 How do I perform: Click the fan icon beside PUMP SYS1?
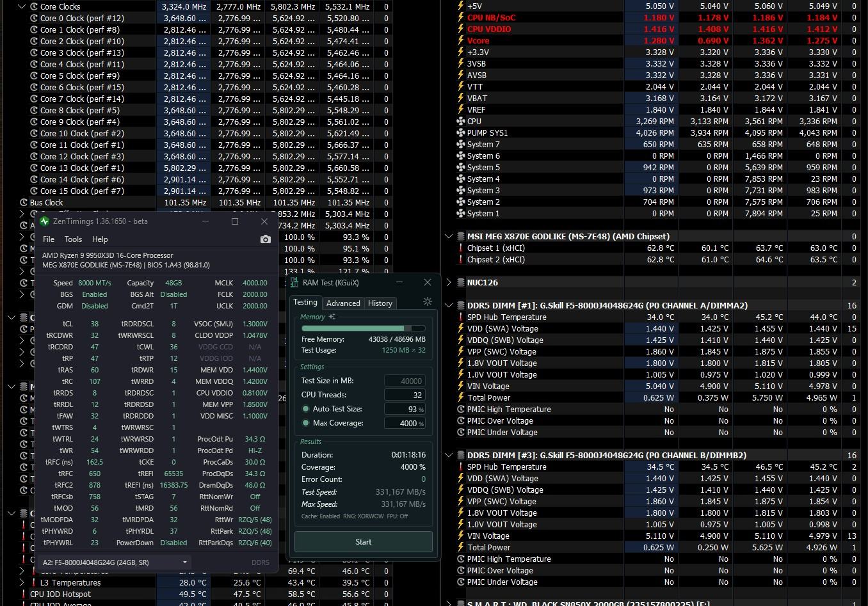tap(460, 133)
